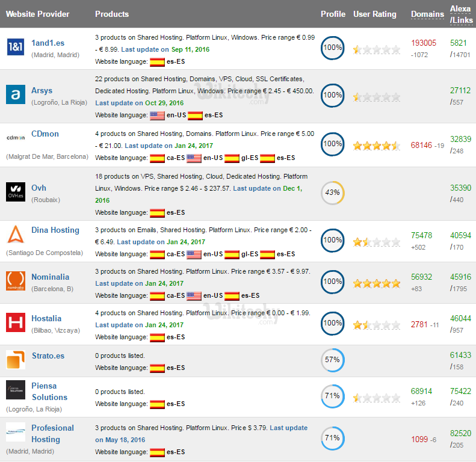
Task: Open the 1and1.es provider link
Action: 48,43
